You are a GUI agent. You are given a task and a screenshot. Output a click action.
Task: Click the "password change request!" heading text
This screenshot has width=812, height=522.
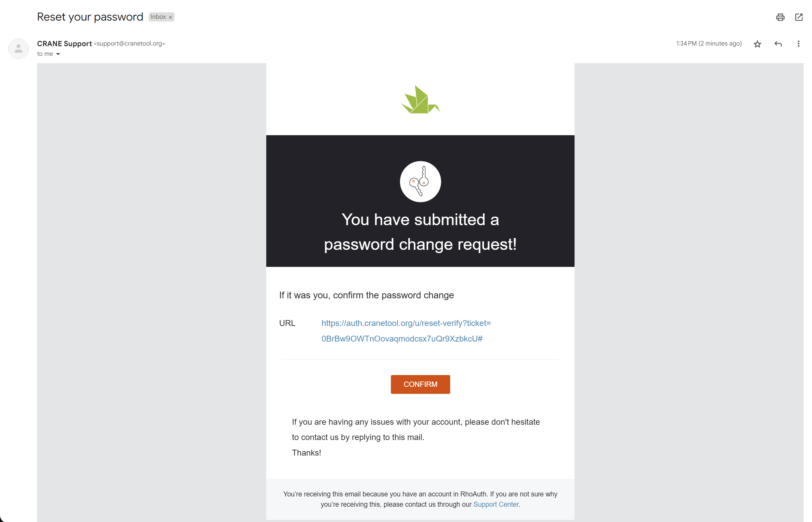click(x=420, y=244)
